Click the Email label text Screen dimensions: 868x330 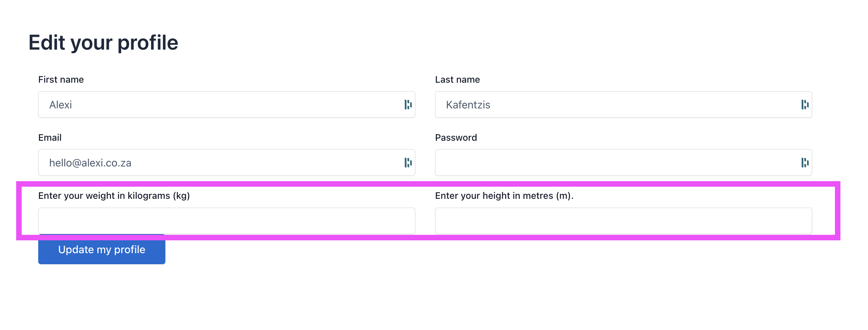pos(50,138)
